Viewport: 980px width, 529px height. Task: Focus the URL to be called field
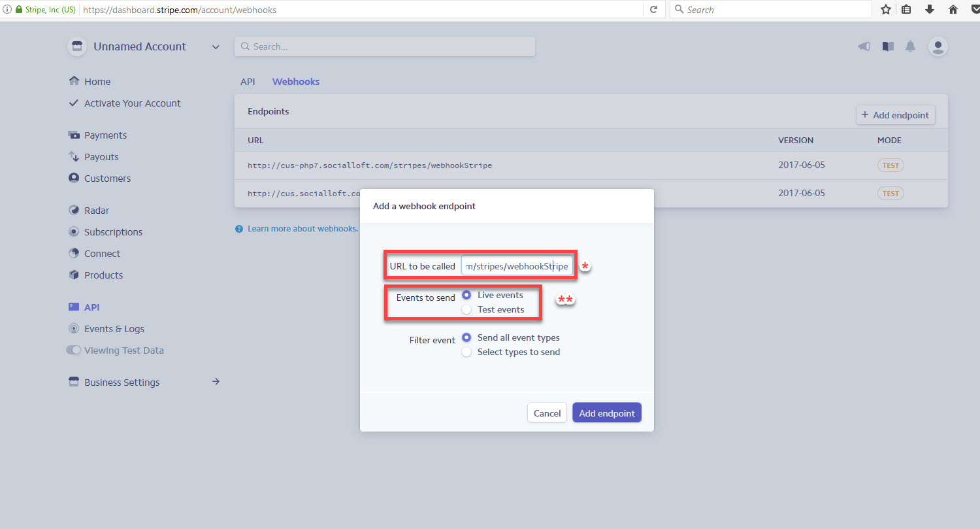(x=517, y=266)
